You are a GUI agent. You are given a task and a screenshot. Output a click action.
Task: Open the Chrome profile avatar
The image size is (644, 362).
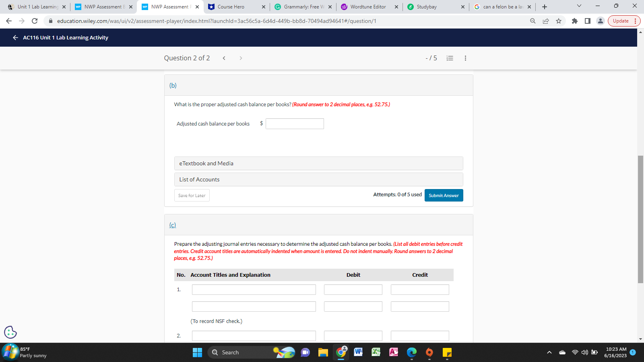point(601,21)
